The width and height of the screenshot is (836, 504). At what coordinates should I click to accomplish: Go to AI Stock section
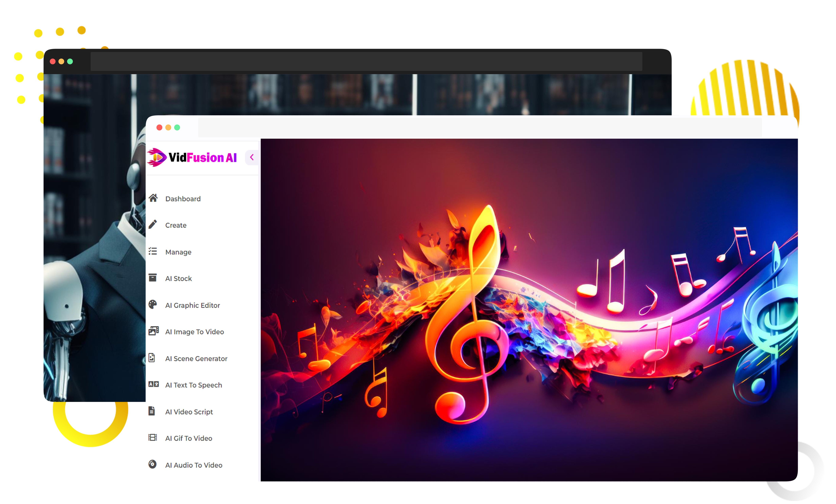(178, 278)
